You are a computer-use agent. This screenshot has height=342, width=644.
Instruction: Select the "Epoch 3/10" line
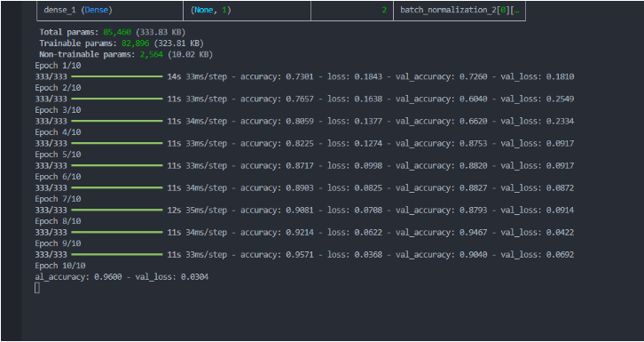pyautogui.click(x=58, y=110)
